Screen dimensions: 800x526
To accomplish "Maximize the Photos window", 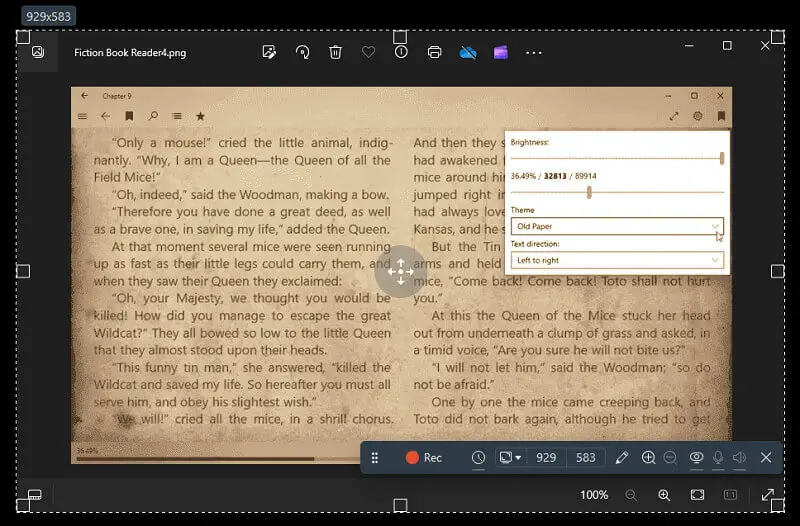I will [727, 45].
